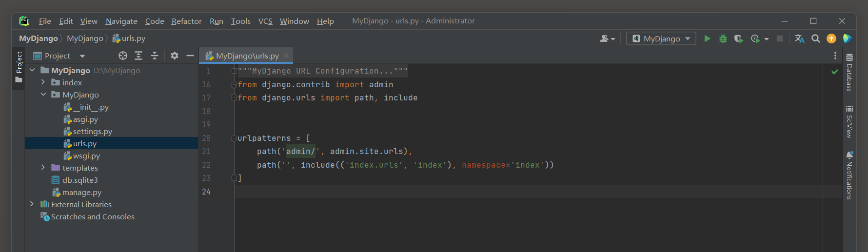Click the Project view title label
Image resolution: width=868 pixels, height=252 pixels.
pos(58,56)
